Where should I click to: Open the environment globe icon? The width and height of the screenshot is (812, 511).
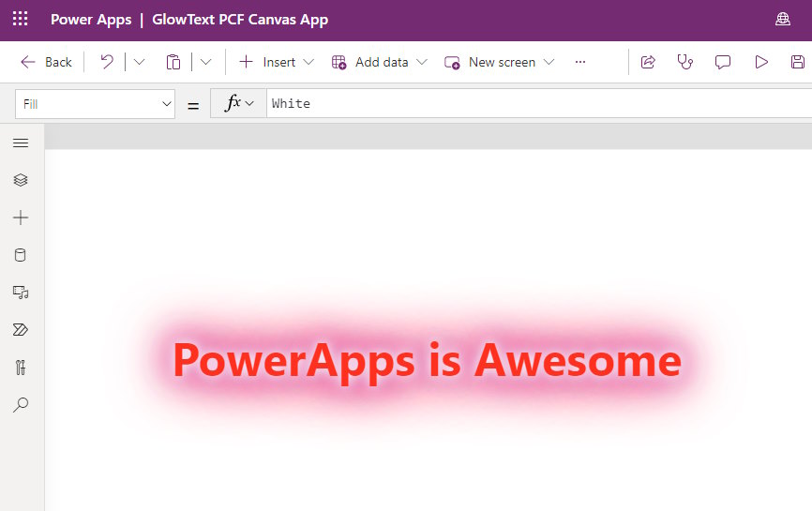pos(783,19)
